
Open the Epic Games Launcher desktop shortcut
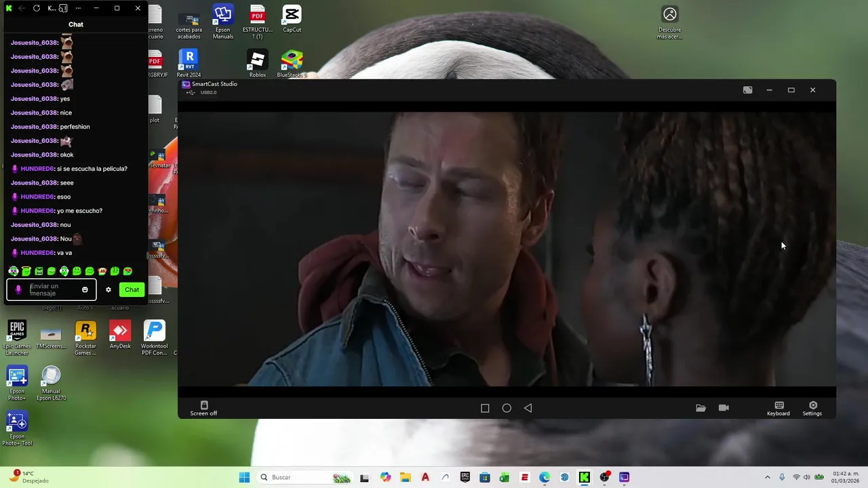(17, 338)
